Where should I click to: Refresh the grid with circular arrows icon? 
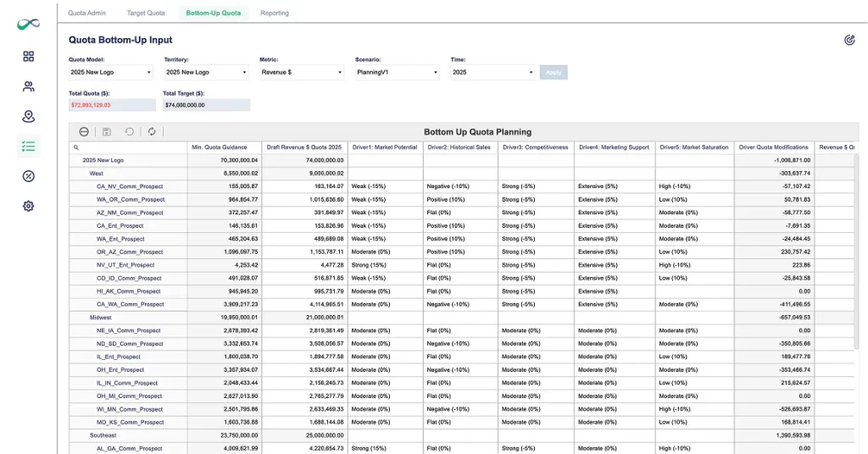152,131
